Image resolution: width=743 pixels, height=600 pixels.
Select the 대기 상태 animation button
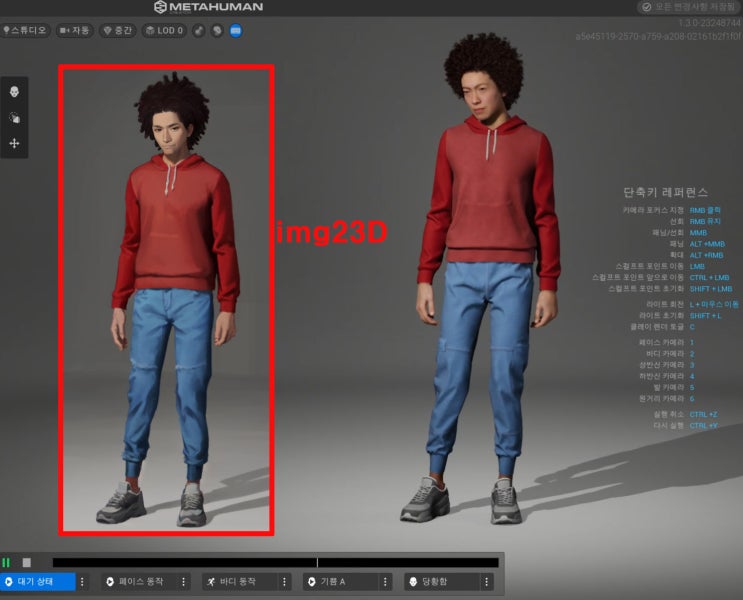pos(38,582)
